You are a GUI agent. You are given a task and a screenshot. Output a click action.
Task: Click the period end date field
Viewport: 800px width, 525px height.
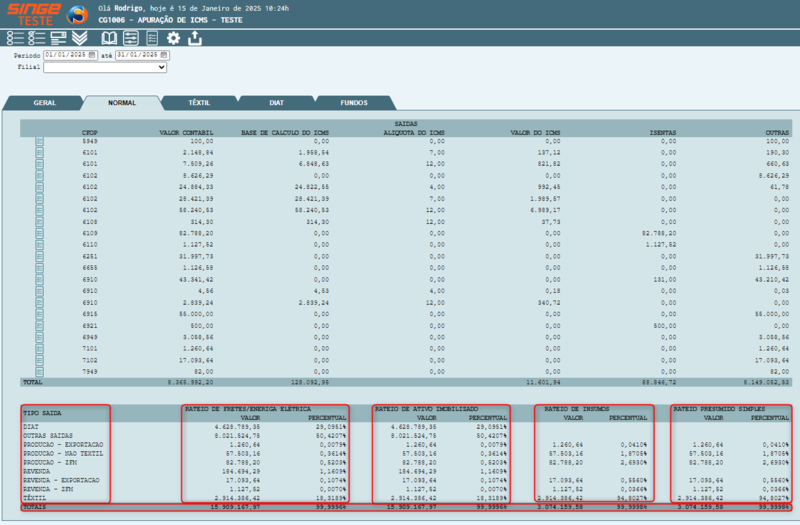(137, 55)
